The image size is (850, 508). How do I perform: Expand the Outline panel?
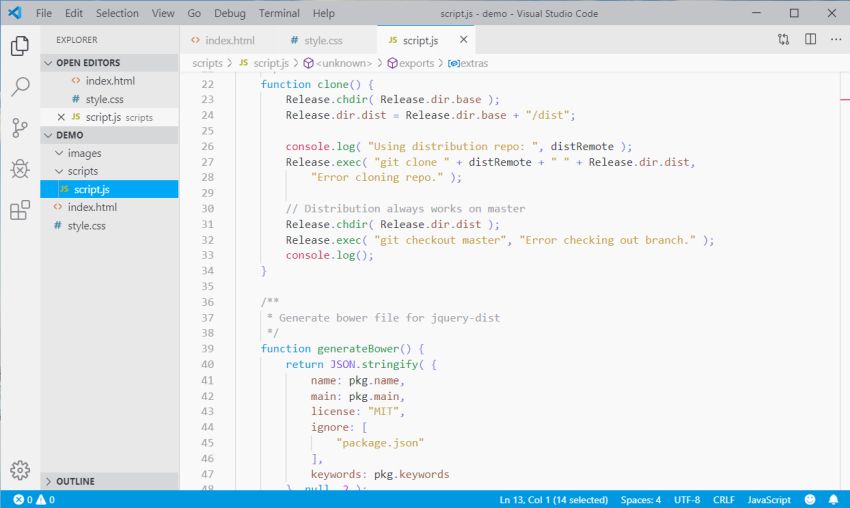(75, 481)
